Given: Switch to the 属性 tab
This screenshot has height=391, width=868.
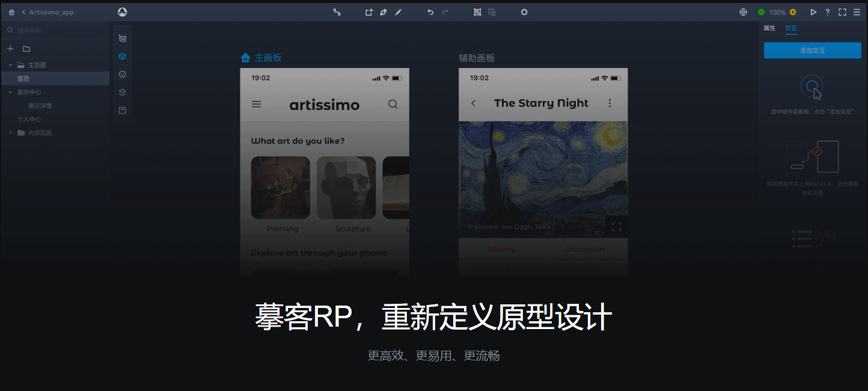Looking at the screenshot, I should tap(769, 28).
